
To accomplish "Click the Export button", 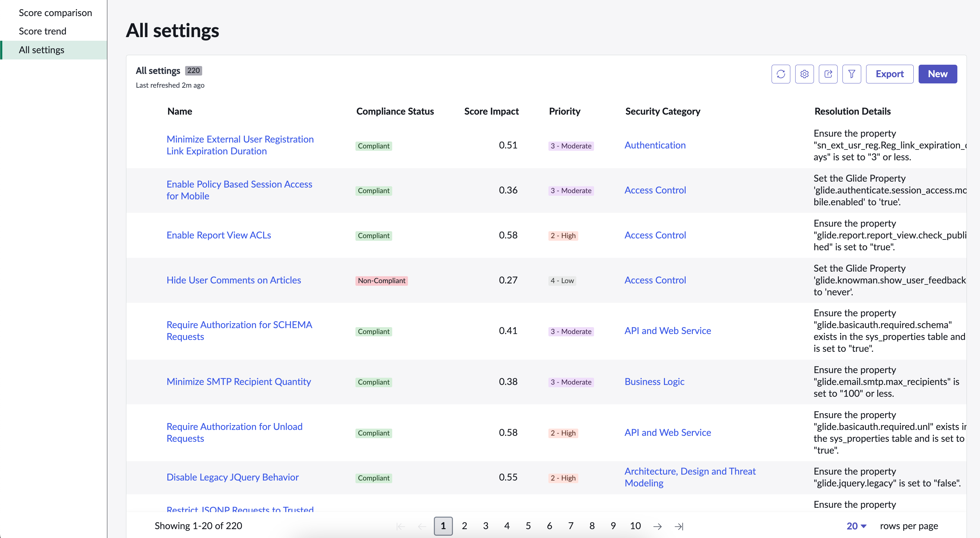I will [889, 74].
